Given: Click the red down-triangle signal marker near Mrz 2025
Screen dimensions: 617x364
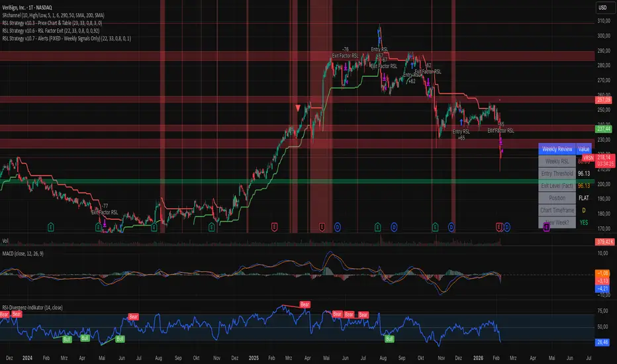Looking at the screenshot, I should pyautogui.click(x=298, y=108).
